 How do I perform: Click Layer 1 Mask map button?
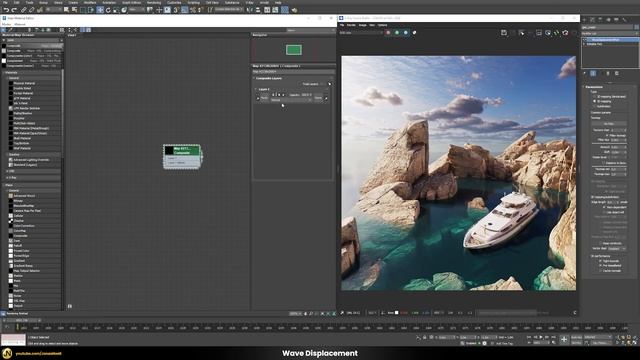pyautogui.click(x=318, y=98)
